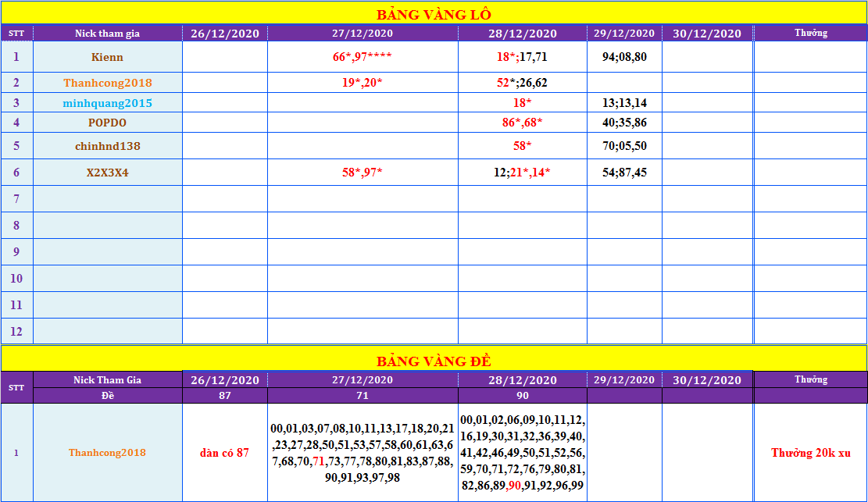Select row number 1 beside Kienn
This screenshot has width=868, height=502.
(x=16, y=56)
